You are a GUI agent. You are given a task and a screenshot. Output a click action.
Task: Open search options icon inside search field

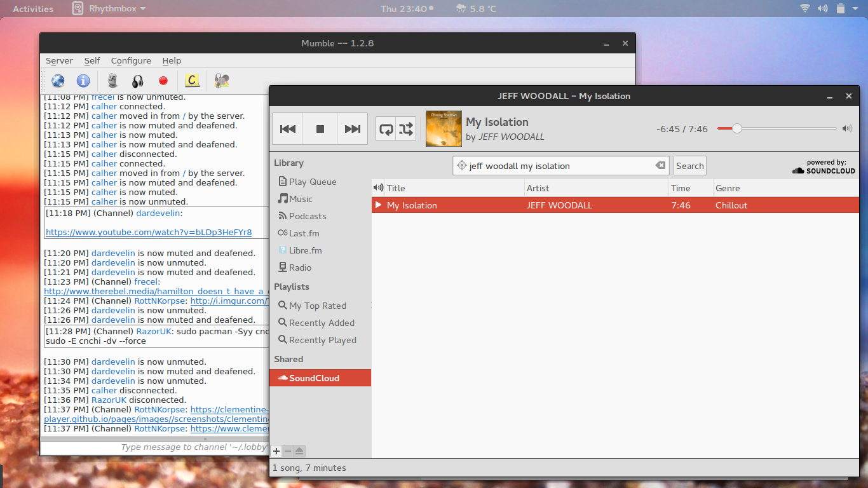coord(462,166)
